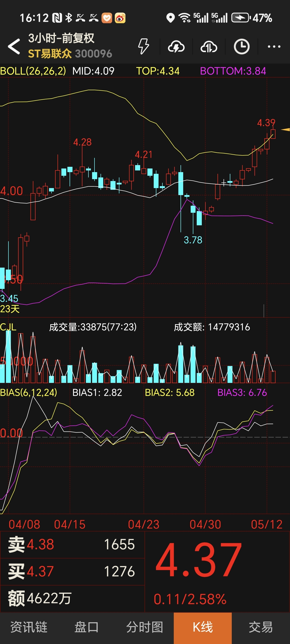
Task: Tap the 3.45 low price label
Action: (9, 299)
